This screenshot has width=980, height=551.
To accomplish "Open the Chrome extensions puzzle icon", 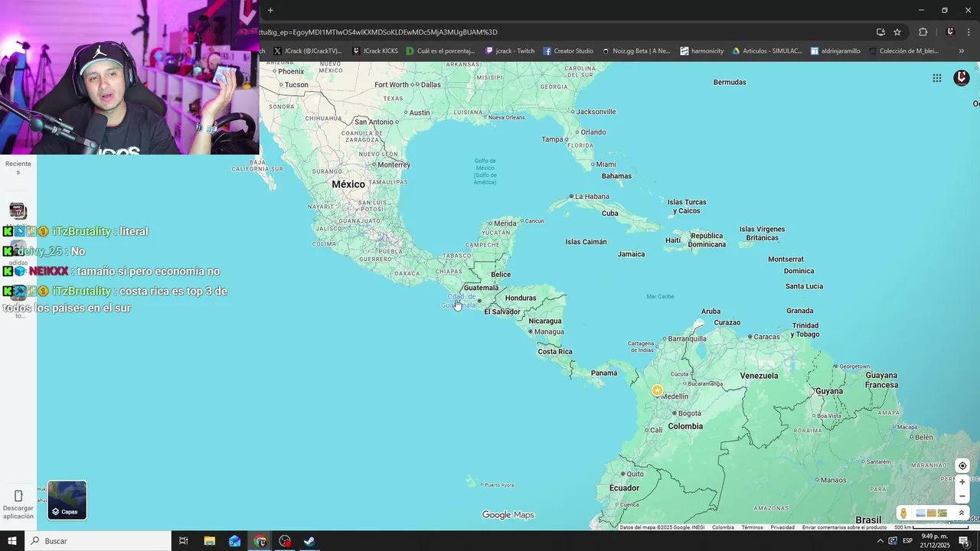I will [923, 32].
